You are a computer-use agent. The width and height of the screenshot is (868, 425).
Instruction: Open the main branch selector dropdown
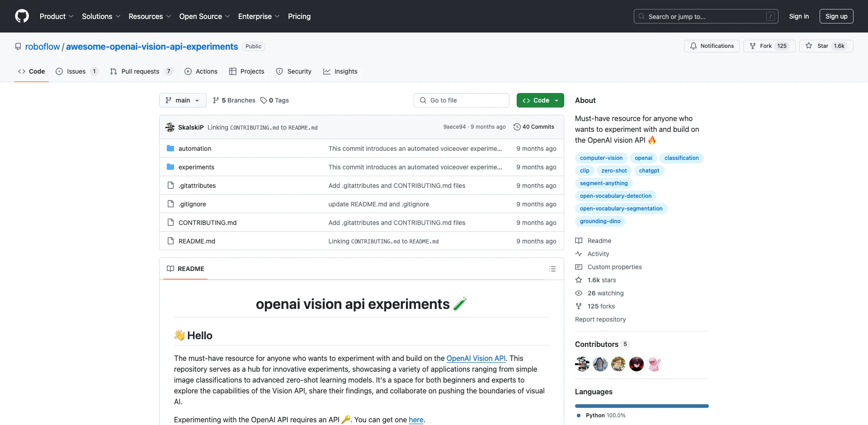coord(183,100)
